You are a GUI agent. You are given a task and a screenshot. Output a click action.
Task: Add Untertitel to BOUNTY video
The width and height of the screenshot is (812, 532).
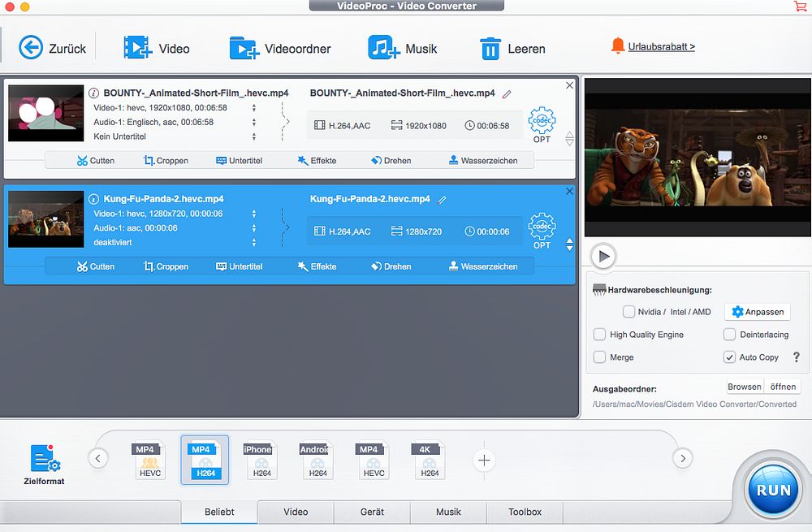point(240,161)
